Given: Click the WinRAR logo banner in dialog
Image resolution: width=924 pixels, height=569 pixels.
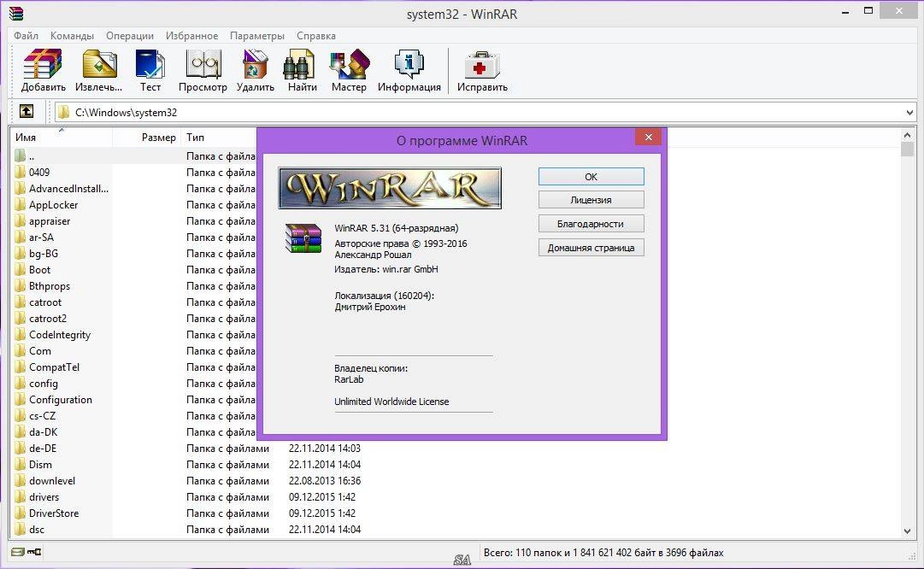Looking at the screenshot, I should click(x=390, y=188).
